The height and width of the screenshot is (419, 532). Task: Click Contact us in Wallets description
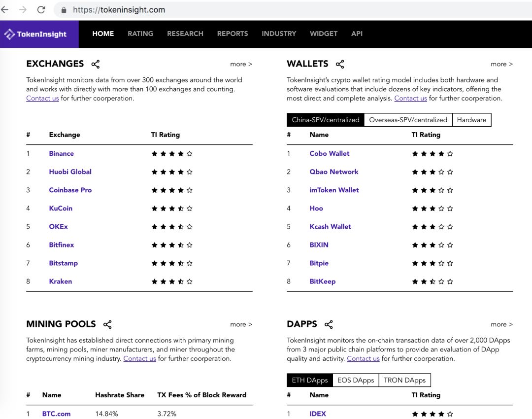click(410, 99)
